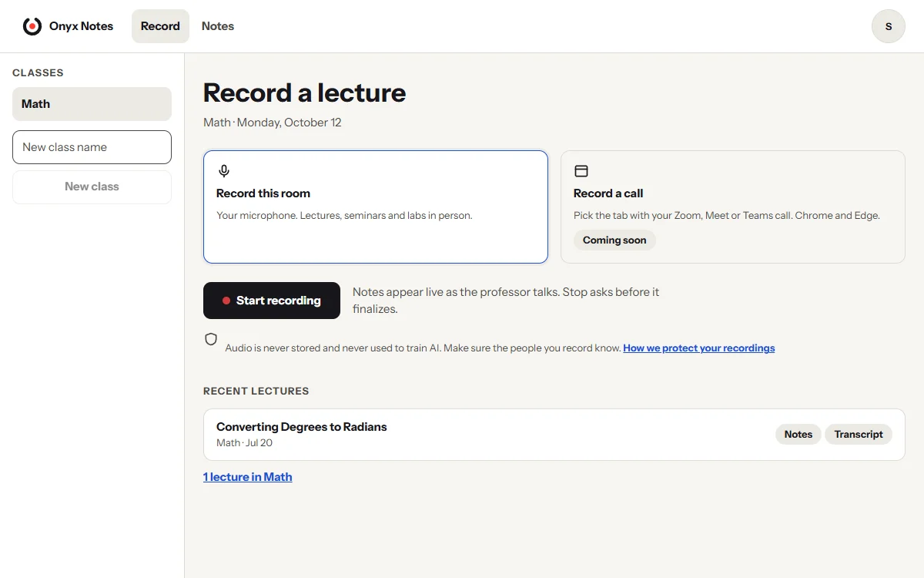Image resolution: width=924 pixels, height=578 pixels.
Task: Click the "Math · Monday, October 12" subtitle
Action: (x=273, y=123)
